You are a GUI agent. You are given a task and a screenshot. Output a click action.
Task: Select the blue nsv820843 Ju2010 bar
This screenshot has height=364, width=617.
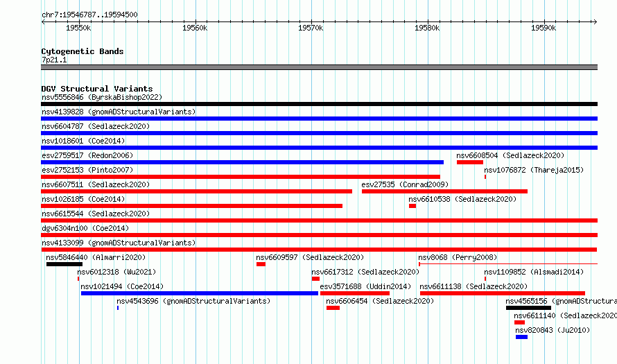click(521, 337)
